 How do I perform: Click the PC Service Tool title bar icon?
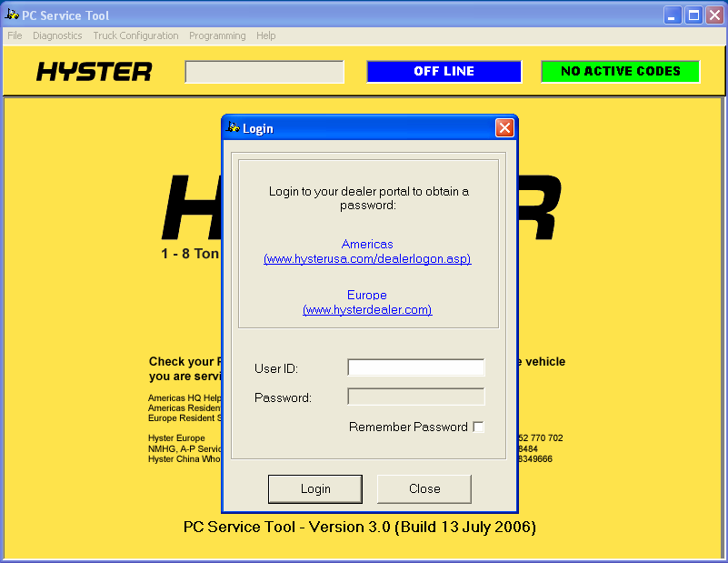point(12,15)
